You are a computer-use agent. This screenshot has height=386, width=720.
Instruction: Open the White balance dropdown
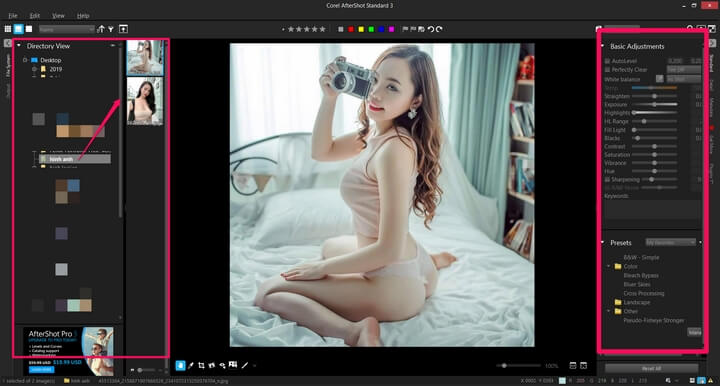coord(684,79)
